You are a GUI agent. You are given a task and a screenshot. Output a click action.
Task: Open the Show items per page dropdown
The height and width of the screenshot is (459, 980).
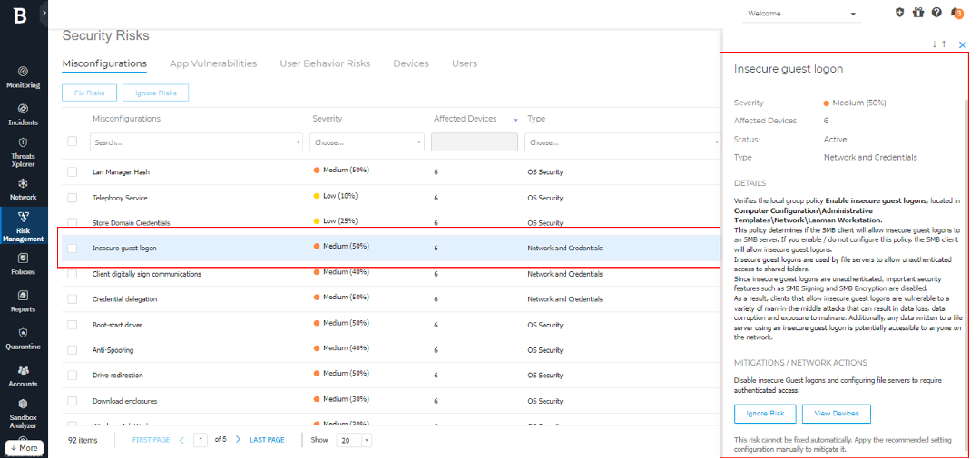click(354, 440)
